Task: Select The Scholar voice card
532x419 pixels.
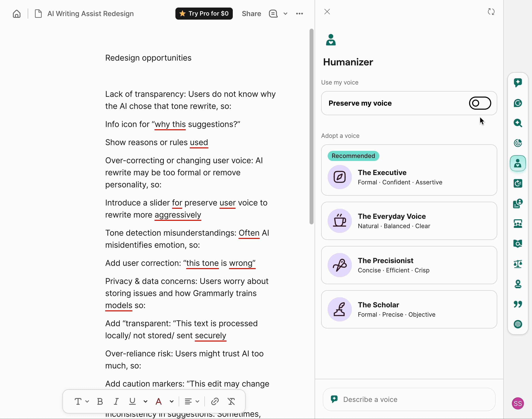Action: 409,309
